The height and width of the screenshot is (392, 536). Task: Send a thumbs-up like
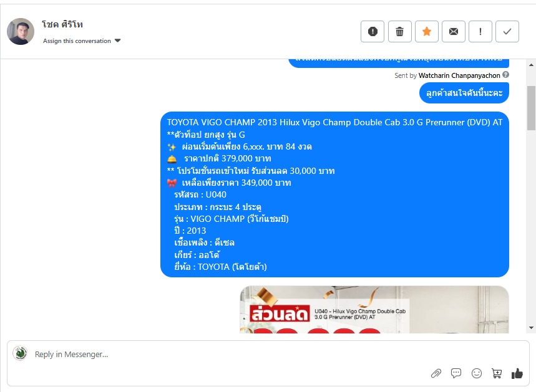point(517,373)
